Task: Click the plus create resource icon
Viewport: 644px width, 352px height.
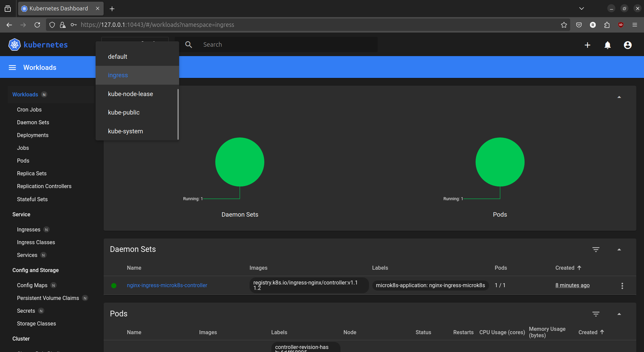Action: 587,45
